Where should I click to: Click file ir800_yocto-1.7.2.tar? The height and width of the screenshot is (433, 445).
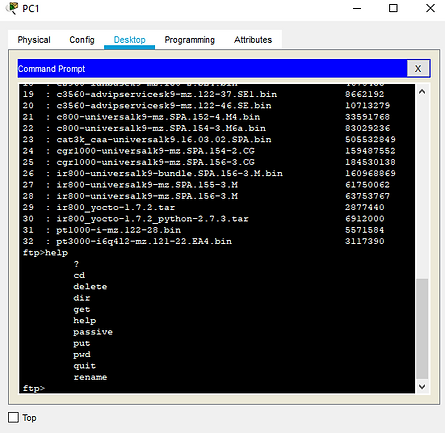(x=116, y=208)
